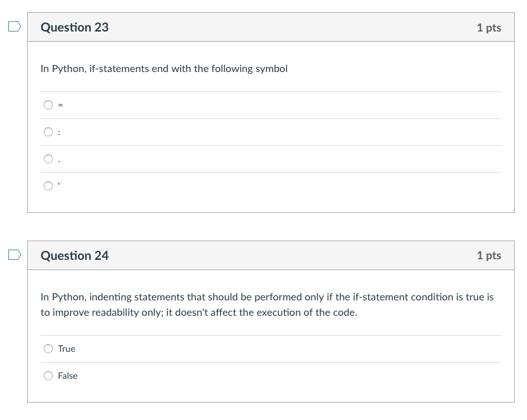Click the "False" answer label text
The width and height of the screenshot is (527, 420).
[x=68, y=376]
